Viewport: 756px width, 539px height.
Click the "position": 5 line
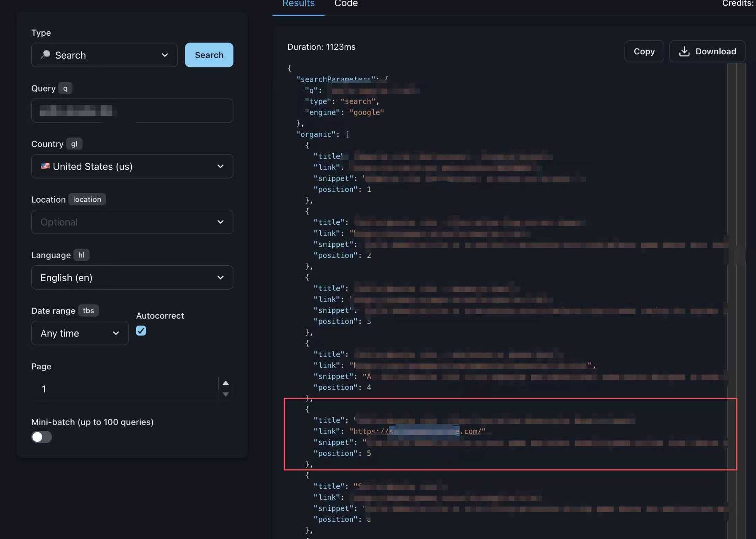[x=342, y=454]
